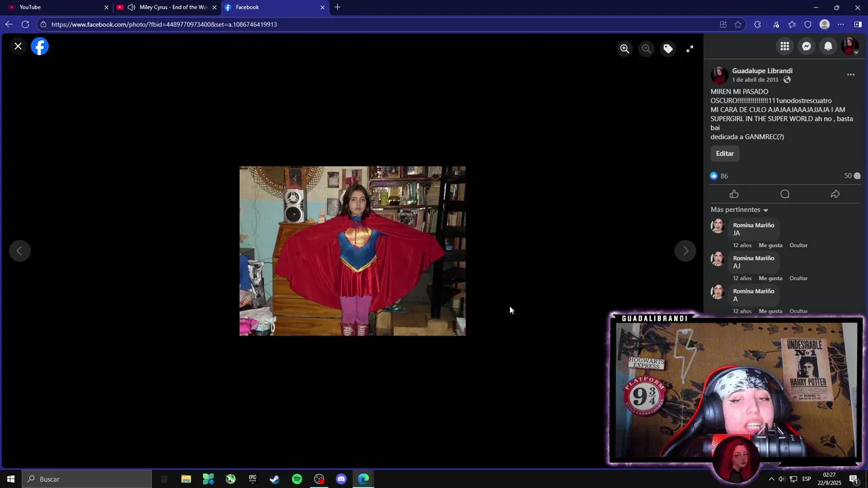
Task: Open Spotify from the taskbar
Action: click(297, 479)
